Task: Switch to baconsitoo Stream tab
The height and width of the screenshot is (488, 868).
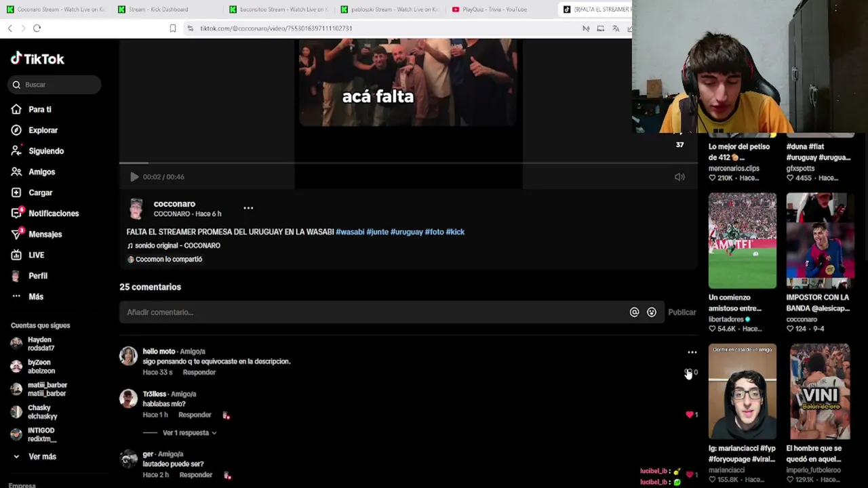Action: click(279, 9)
